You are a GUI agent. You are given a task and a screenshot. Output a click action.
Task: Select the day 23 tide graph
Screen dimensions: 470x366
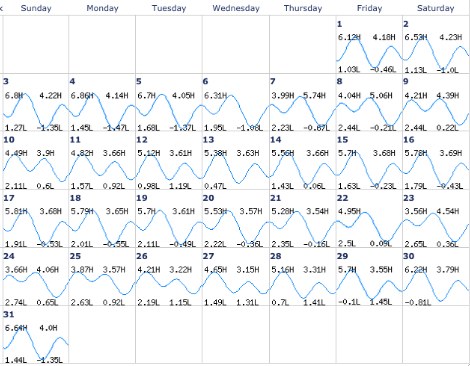tap(436, 228)
